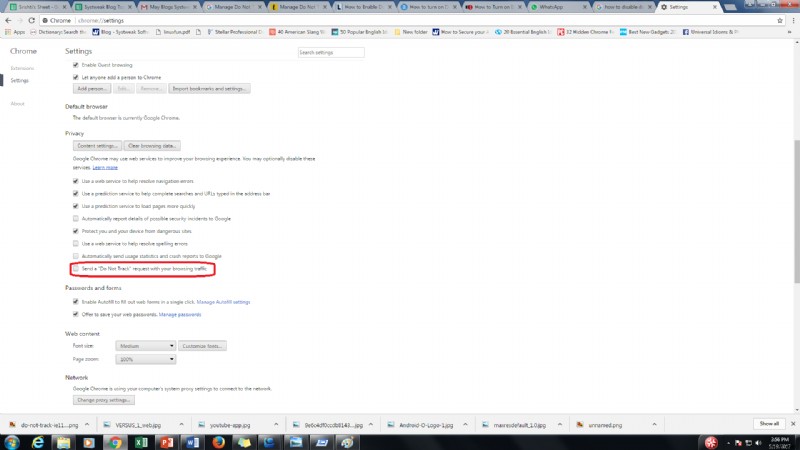The image size is (800, 450).
Task: Close the Settings tab
Action: [714, 7]
